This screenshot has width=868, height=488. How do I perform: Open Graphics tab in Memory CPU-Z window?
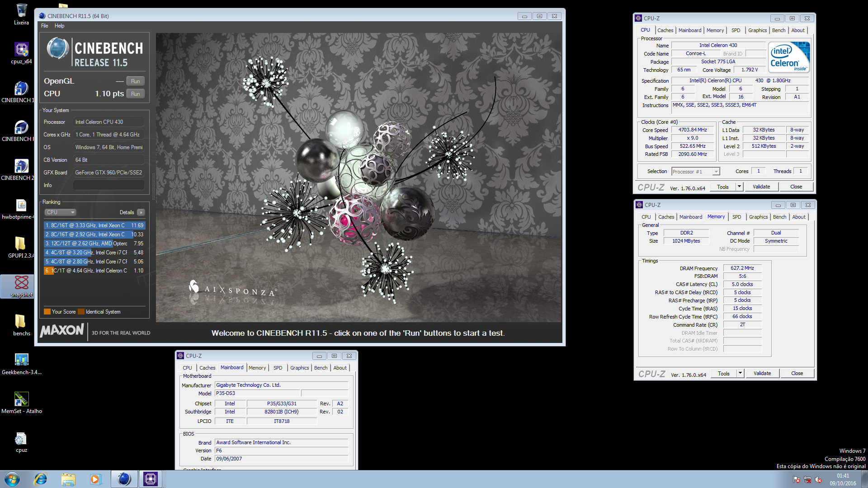[758, 217]
